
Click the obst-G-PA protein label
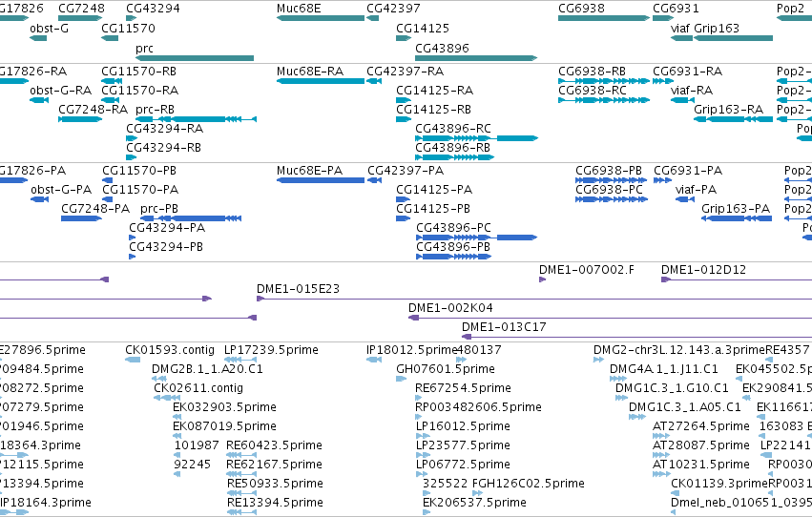point(61,190)
